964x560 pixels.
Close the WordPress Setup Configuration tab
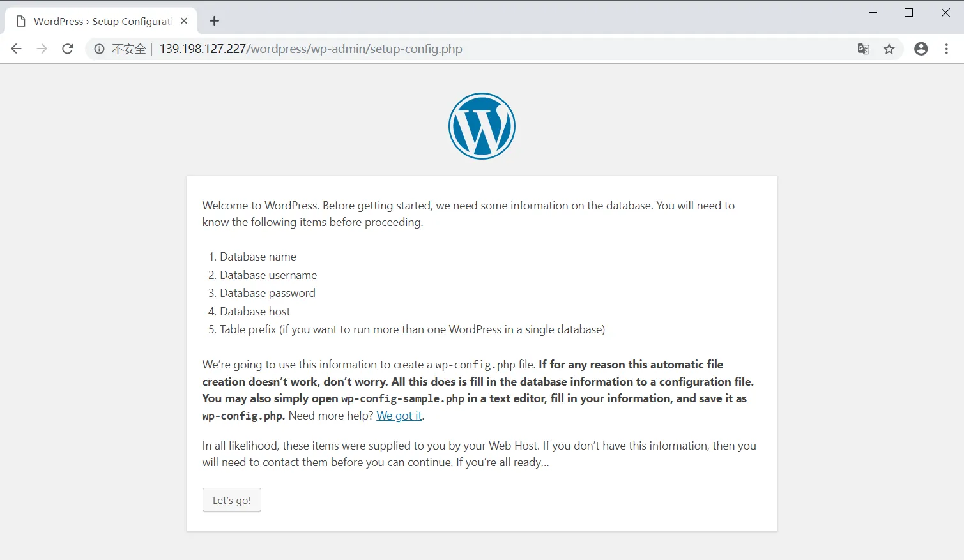(x=184, y=20)
